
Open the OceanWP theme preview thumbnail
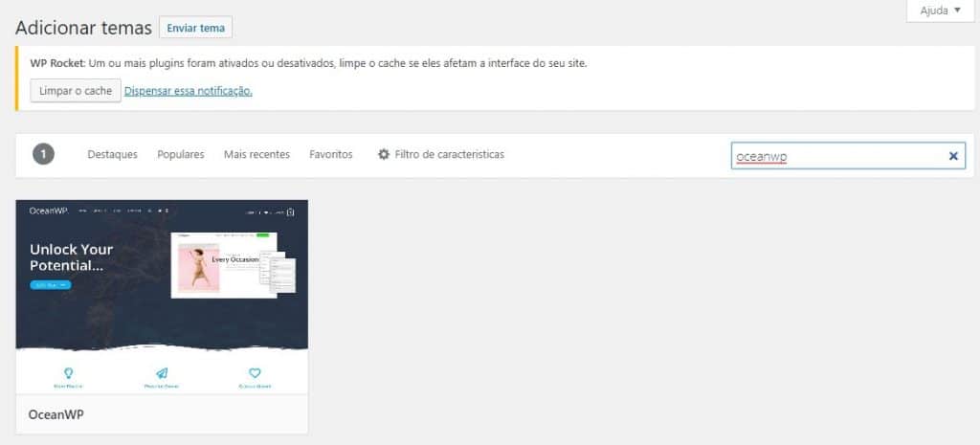tap(162, 297)
